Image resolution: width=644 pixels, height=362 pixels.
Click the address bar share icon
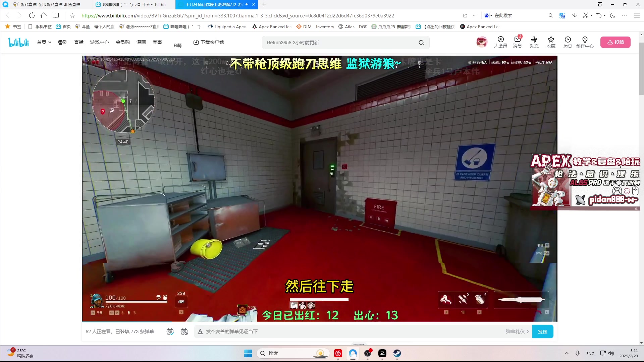(x=465, y=15)
